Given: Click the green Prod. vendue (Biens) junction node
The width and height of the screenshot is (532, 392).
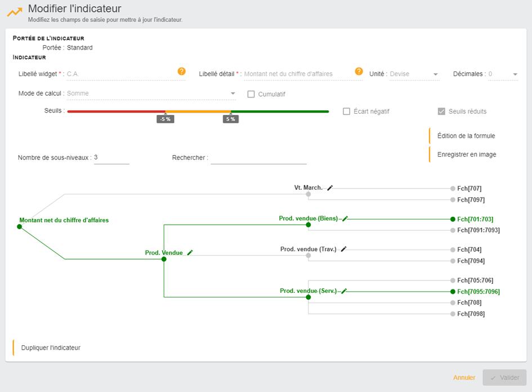Looking at the screenshot, I should tap(308, 225).
